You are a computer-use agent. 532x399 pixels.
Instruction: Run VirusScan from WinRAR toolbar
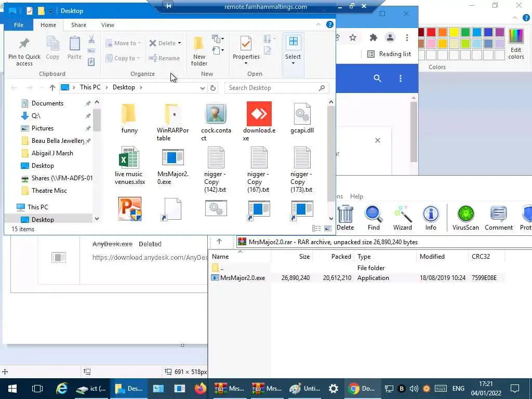[465, 218]
